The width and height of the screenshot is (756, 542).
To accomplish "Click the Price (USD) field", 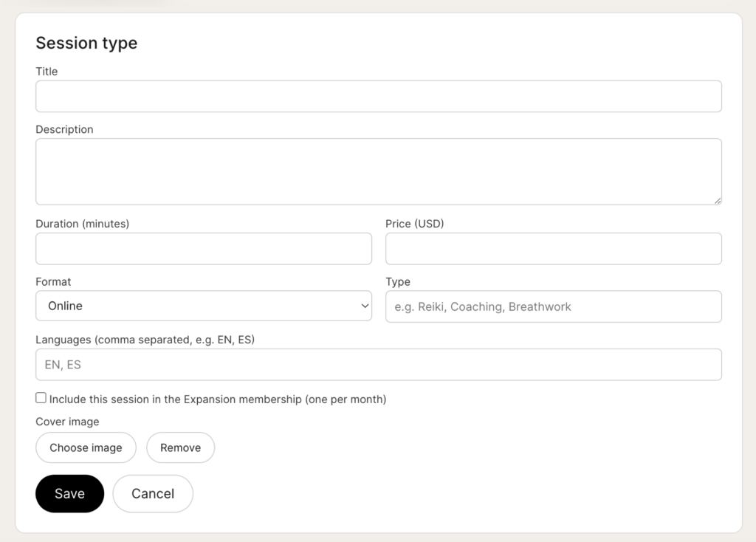I will click(554, 249).
